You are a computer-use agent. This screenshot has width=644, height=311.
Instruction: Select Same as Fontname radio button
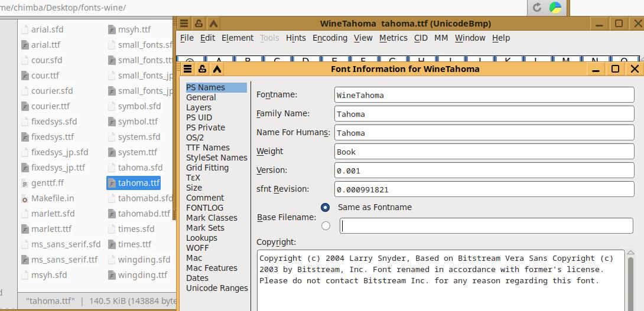326,208
